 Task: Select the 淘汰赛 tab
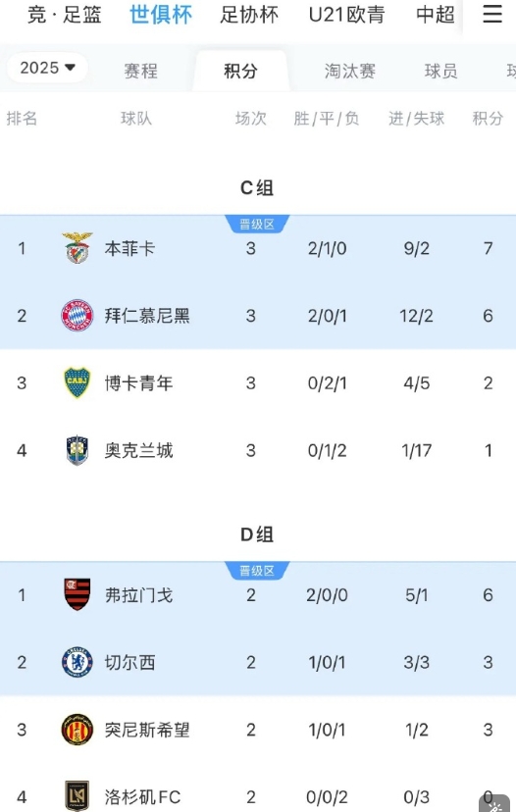(x=349, y=71)
